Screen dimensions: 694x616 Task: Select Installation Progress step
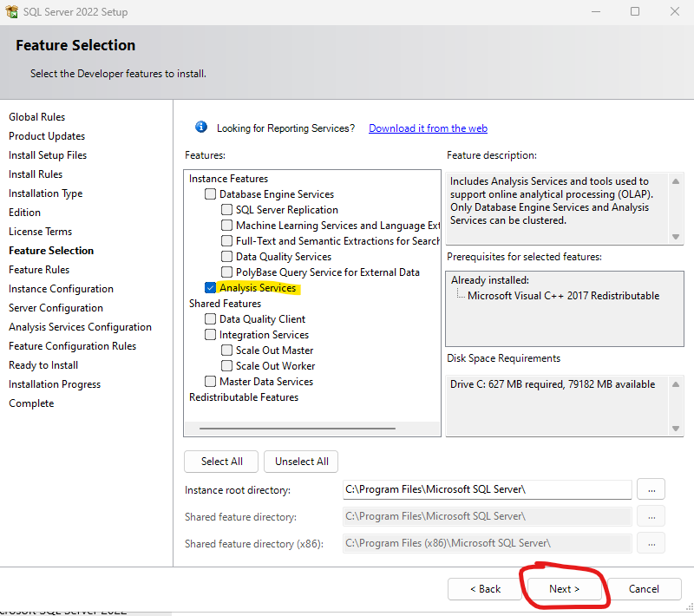[x=55, y=384]
